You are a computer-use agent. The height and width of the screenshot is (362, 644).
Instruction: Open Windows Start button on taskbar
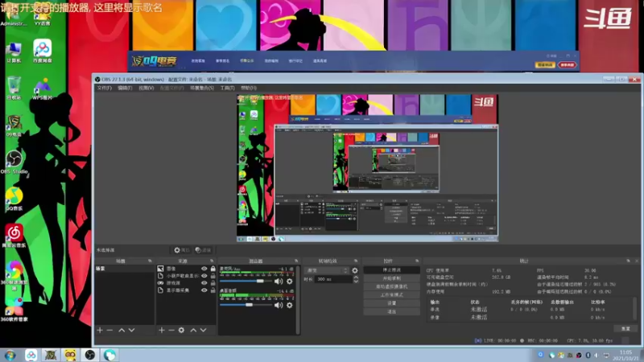pyautogui.click(x=10, y=355)
